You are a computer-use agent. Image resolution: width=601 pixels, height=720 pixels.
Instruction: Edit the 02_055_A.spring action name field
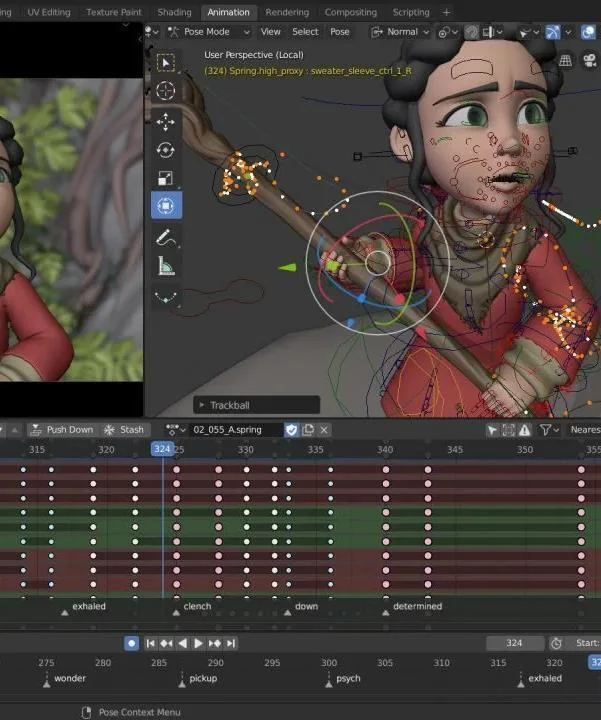[x=236, y=430]
